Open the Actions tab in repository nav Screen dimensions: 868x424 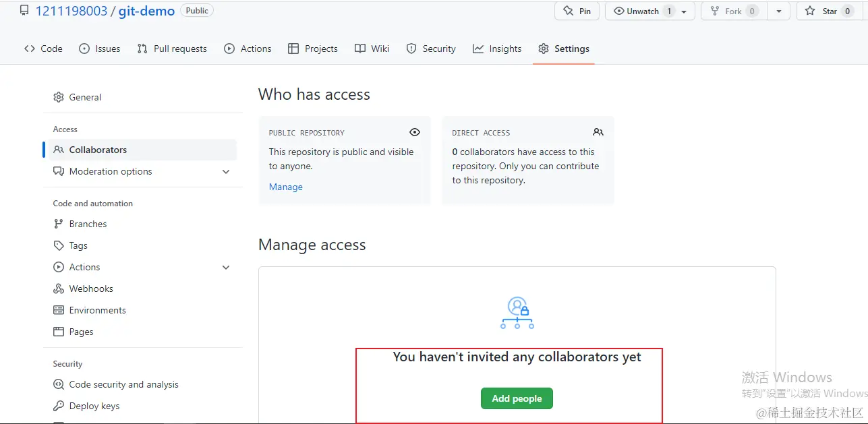click(x=248, y=49)
